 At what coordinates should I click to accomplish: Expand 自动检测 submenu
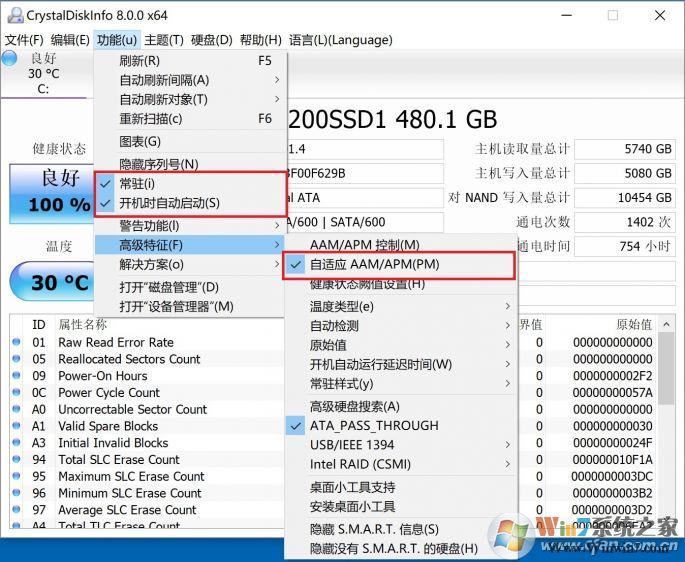[x=400, y=326]
